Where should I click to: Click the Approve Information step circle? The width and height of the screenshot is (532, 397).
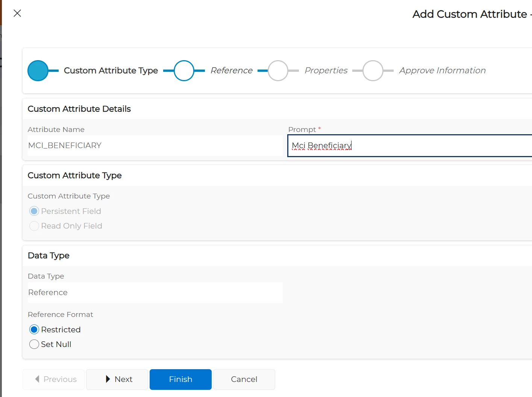click(x=373, y=71)
